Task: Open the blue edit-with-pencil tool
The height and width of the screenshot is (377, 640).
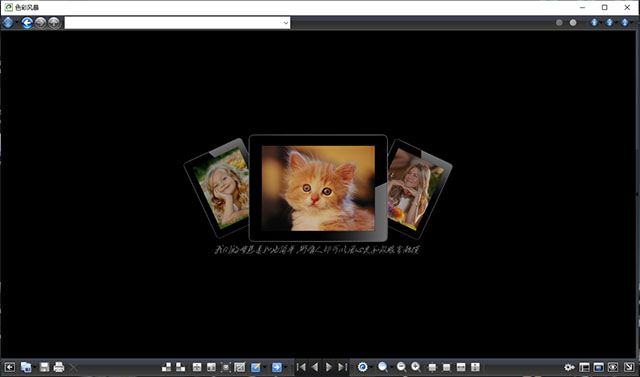Action: tap(256, 367)
